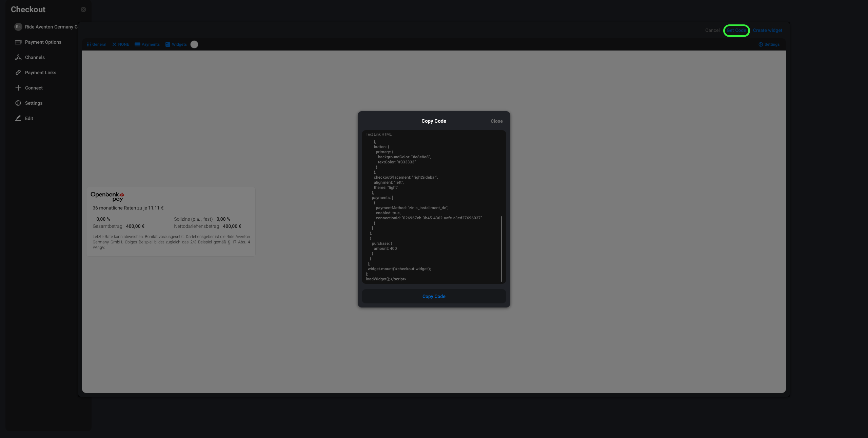Open Settings in the widget toolbar

pyautogui.click(x=769, y=44)
